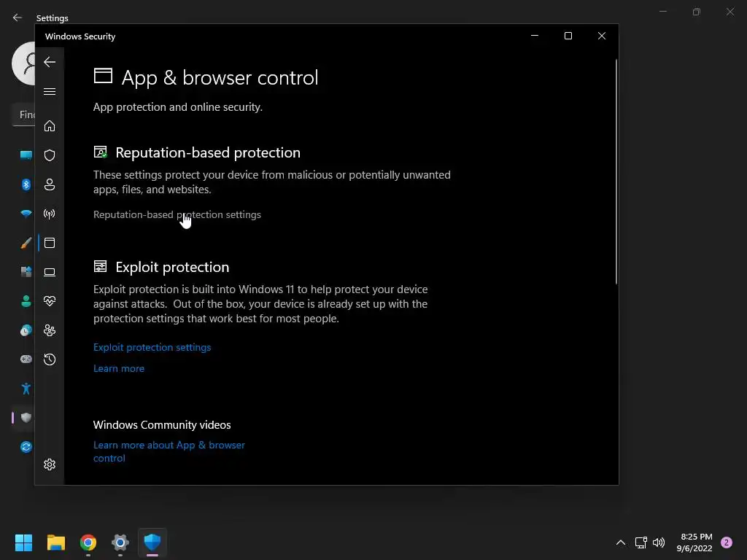
Task: Open Apps icon in Settings sidebar
Action: (x=26, y=272)
